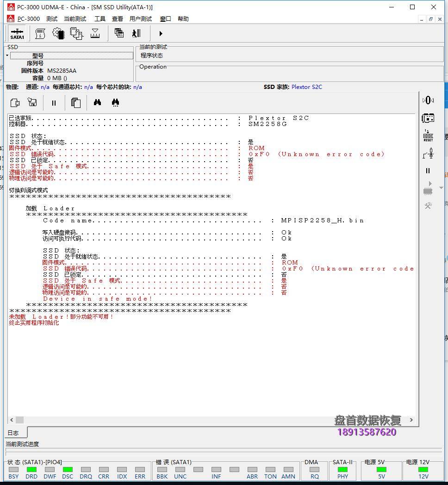Click the 'Device in safe mode!' log line

[98, 299]
